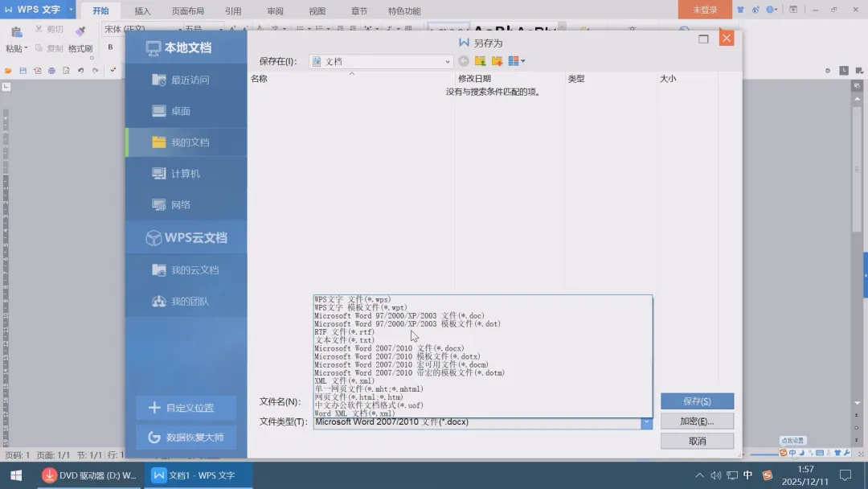
Task: Click Windows Start button
Action: [16, 475]
